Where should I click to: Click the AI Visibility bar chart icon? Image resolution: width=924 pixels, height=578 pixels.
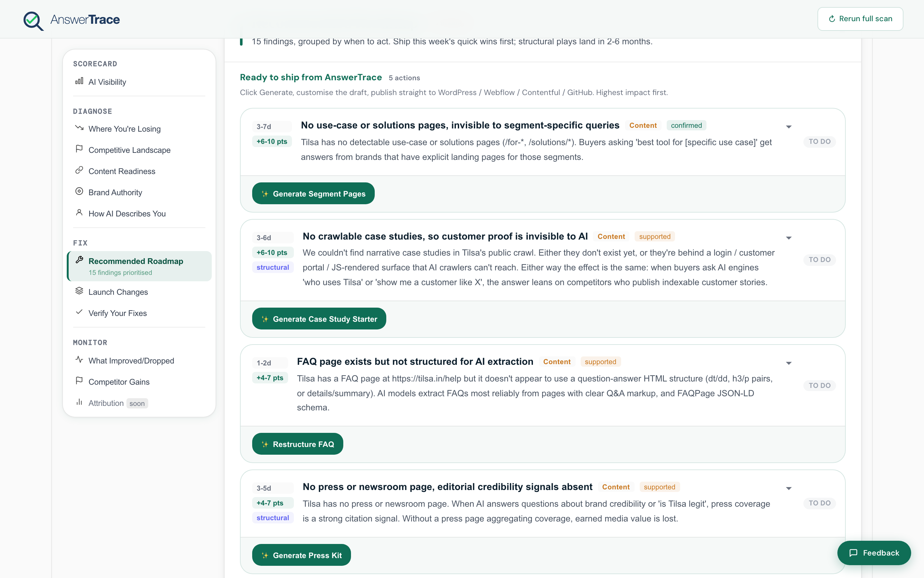pyautogui.click(x=79, y=81)
